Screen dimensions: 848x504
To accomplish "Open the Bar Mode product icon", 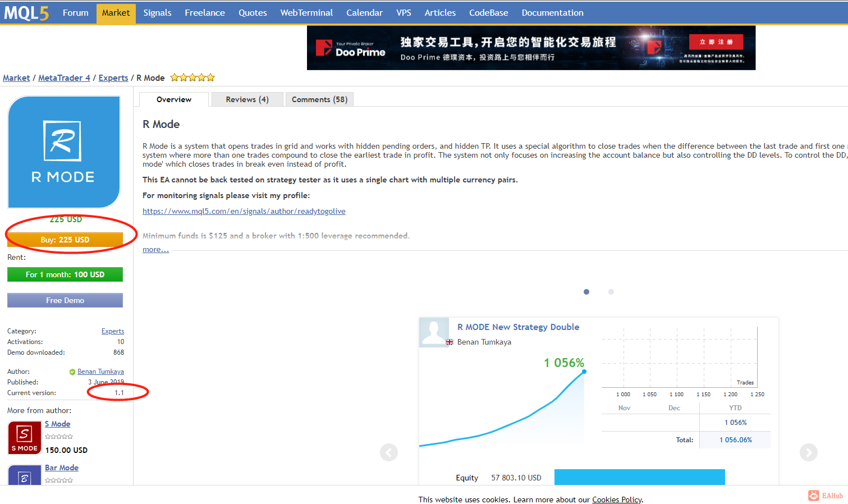I will 24,475.
